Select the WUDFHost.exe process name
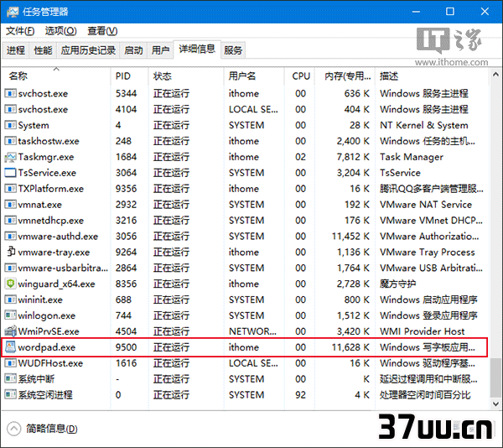Image resolution: width=503 pixels, height=448 pixels. tap(50, 363)
